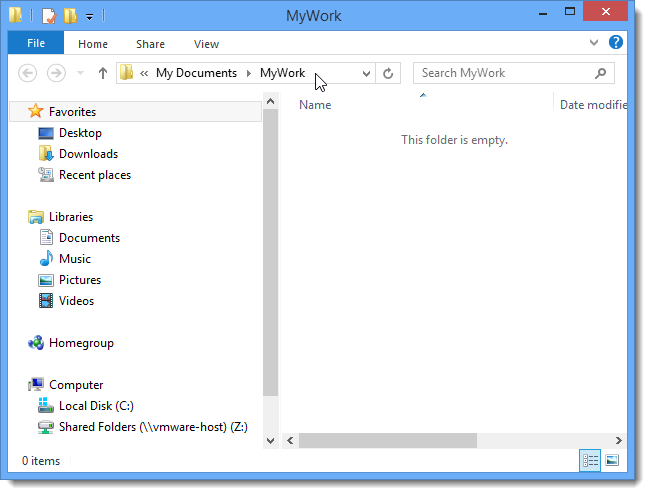650x495 pixels.
Task: Open the Home ribbon tab
Action: pyautogui.click(x=93, y=44)
